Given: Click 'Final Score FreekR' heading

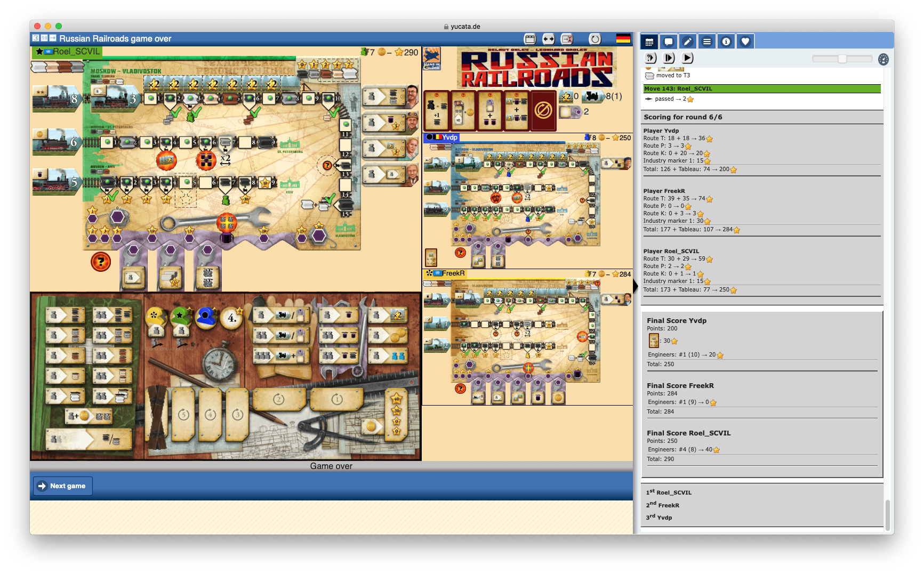Looking at the screenshot, I should pos(680,385).
